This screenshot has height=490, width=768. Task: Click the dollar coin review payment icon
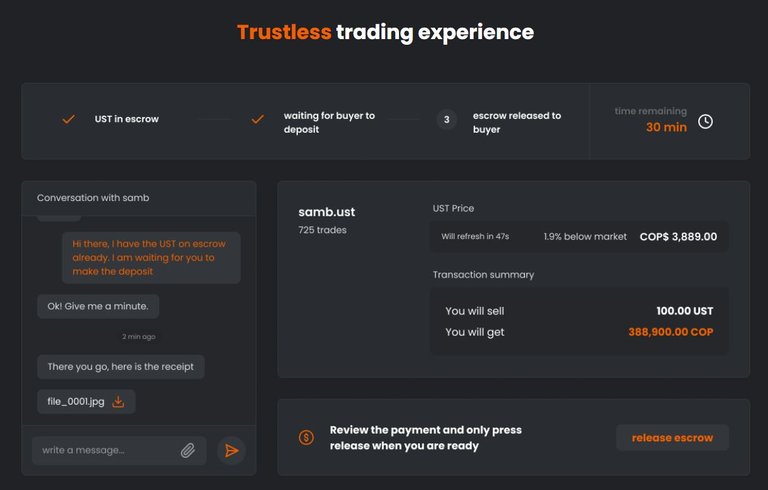click(306, 437)
